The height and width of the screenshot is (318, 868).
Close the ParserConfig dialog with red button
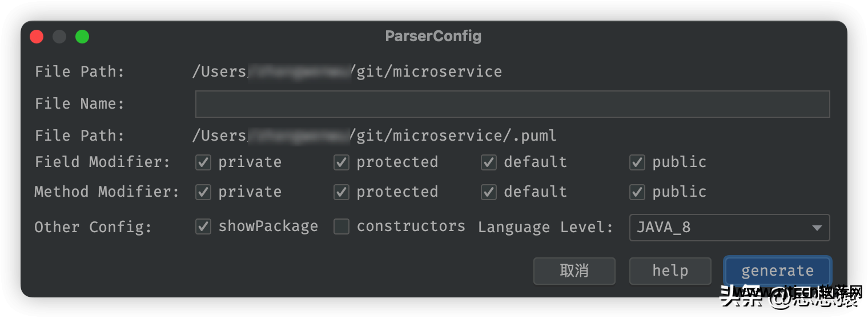(37, 37)
